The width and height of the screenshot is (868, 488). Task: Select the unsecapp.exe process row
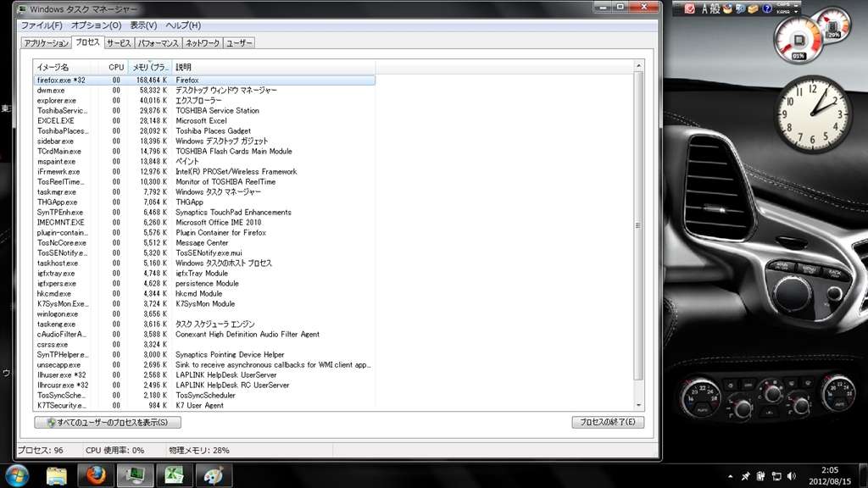(x=204, y=364)
